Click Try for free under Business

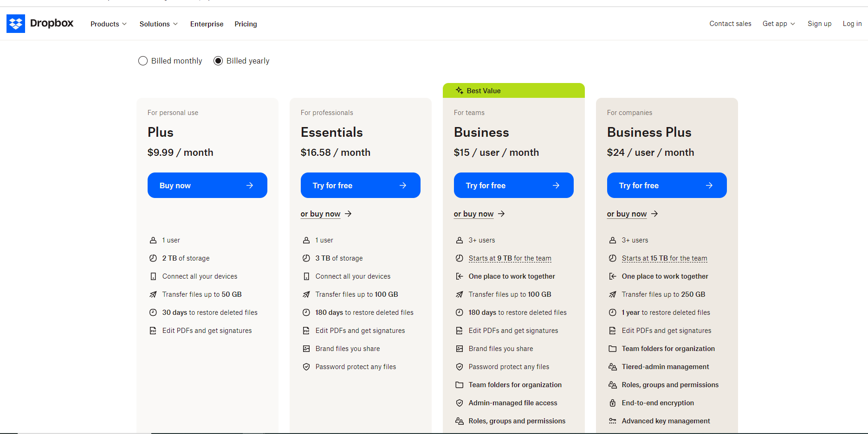pyautogui.click(x=514, y=185)
